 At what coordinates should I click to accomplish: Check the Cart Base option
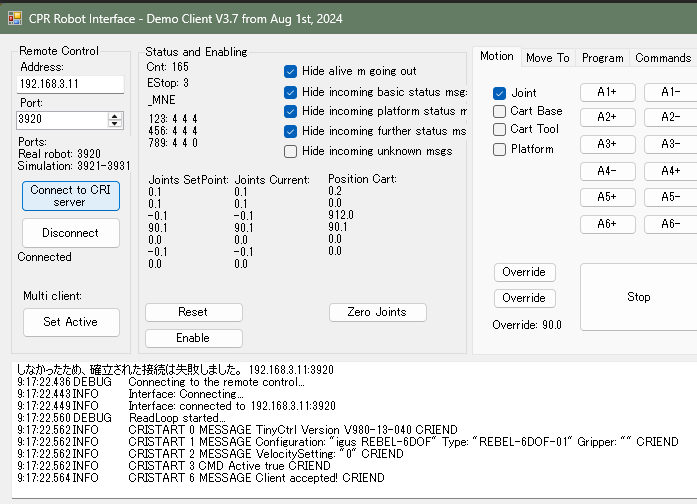tap(500, 111)
